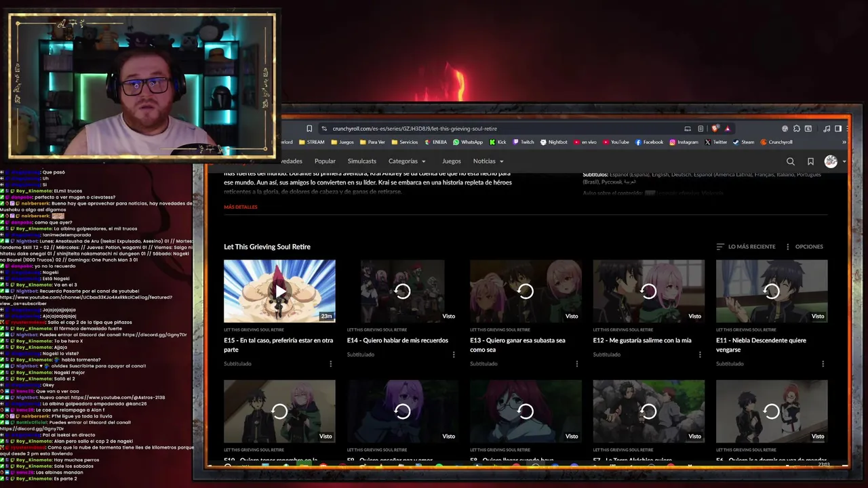Viewport: 868px width, 488px height.
Task: Open the reader mode icon in address bar
Action: [x=701, y=129]
